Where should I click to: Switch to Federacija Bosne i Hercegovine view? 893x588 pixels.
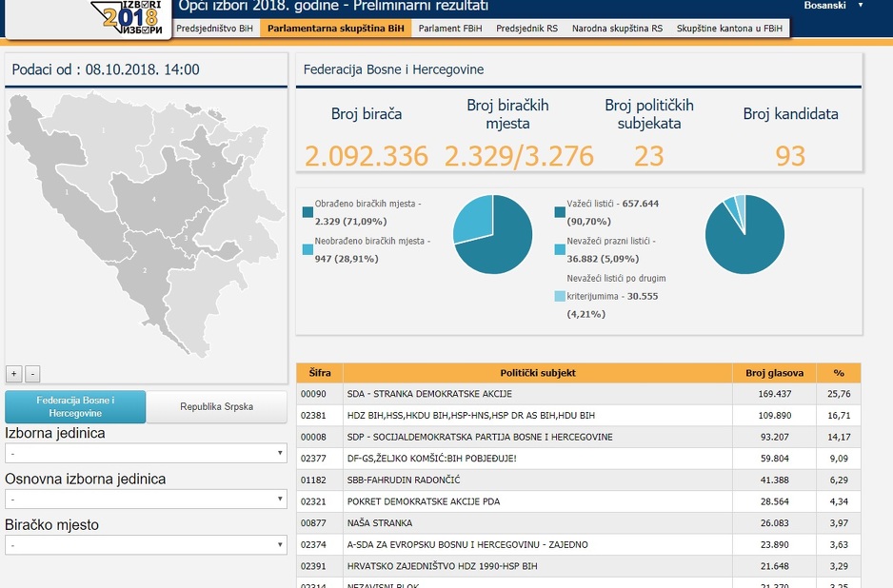point(75,406)
